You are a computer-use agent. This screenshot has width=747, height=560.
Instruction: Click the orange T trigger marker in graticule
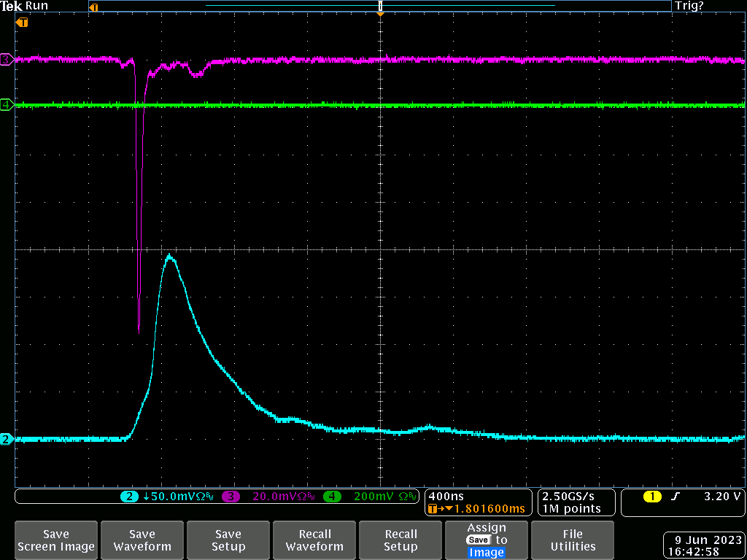23,23
